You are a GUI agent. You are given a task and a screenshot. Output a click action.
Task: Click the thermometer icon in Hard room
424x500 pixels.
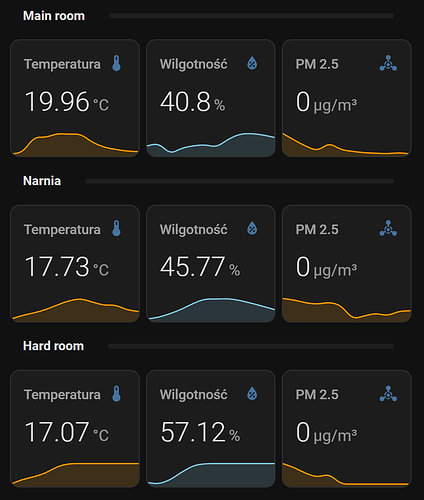(116, 394)
